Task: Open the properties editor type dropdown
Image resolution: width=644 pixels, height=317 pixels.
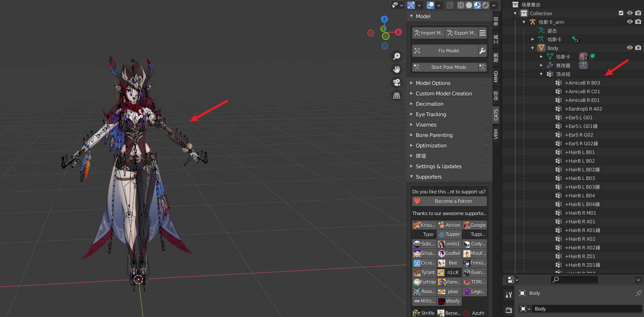Action: pyautogui.click(x=513, y=280)
